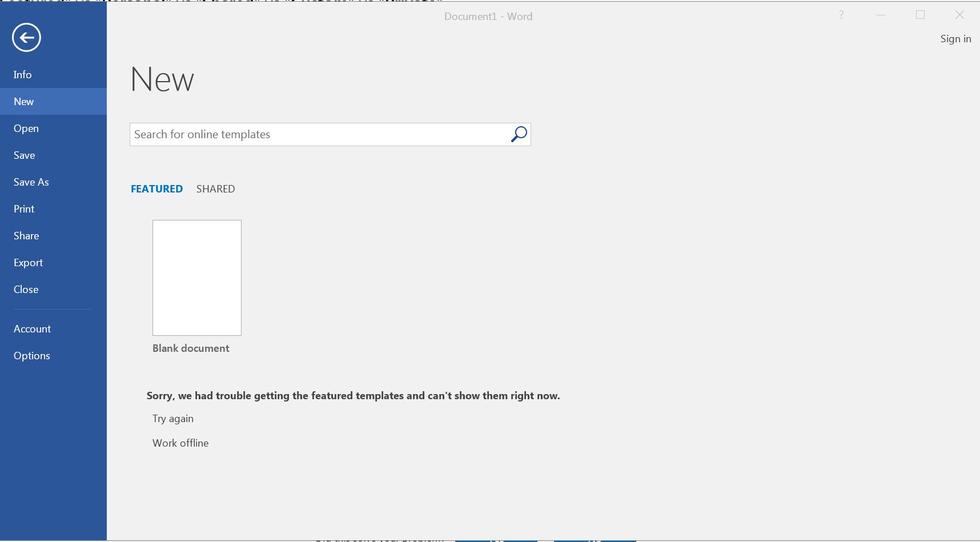Open the Share page
This screenshot has width=980, height=542.
click(x=53, y=236)
